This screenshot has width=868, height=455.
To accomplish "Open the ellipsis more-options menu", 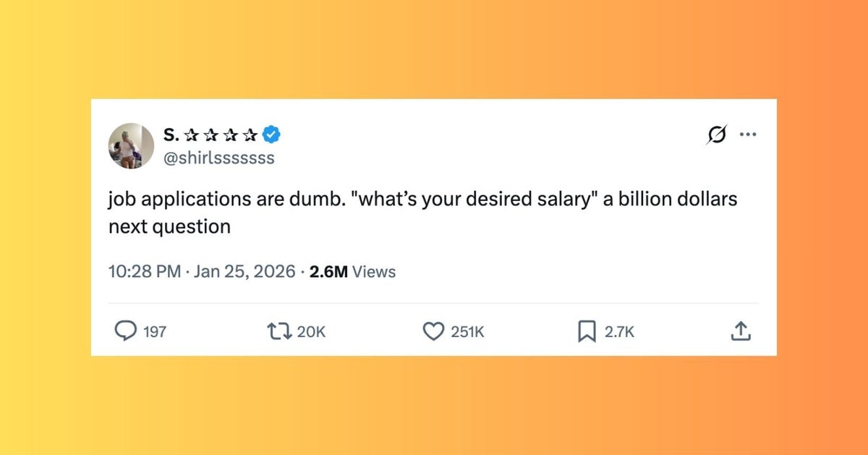I will pyautogui.click(x=749, y=134).
